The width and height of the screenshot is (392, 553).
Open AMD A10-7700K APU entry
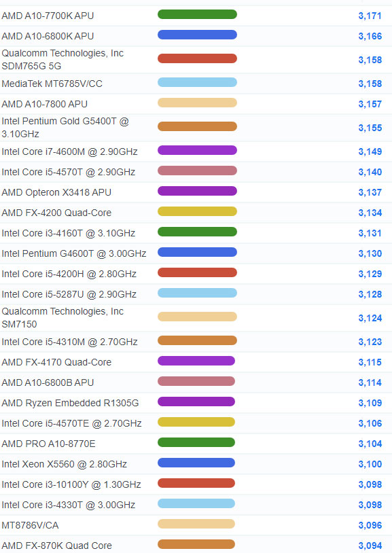tap(48, 16)
